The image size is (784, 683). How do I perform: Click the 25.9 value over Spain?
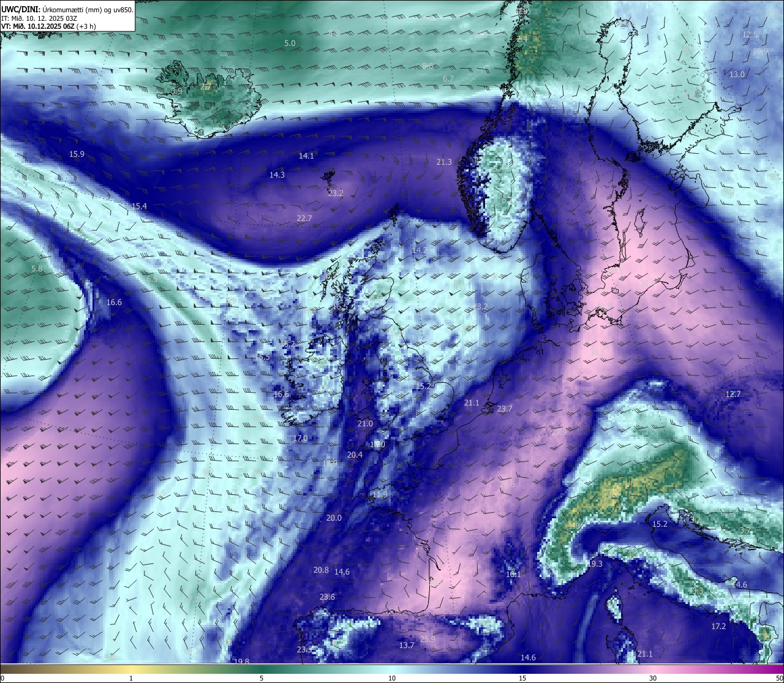click(x=428, y=640)
